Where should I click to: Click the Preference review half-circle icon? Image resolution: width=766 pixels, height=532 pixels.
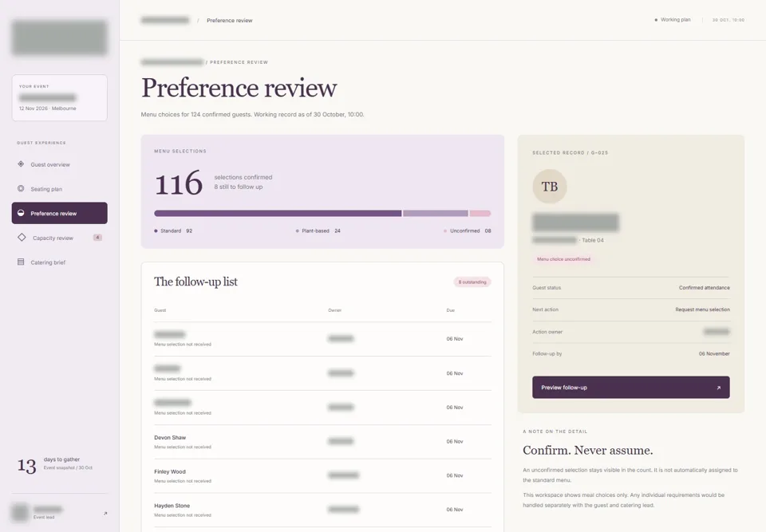click(x=21, y=213)
